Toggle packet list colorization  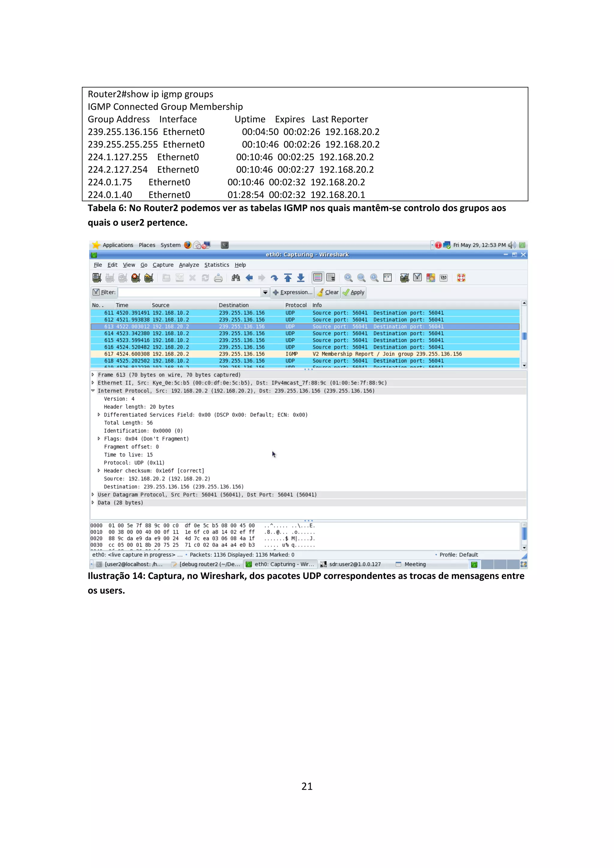tap(317, 278)
